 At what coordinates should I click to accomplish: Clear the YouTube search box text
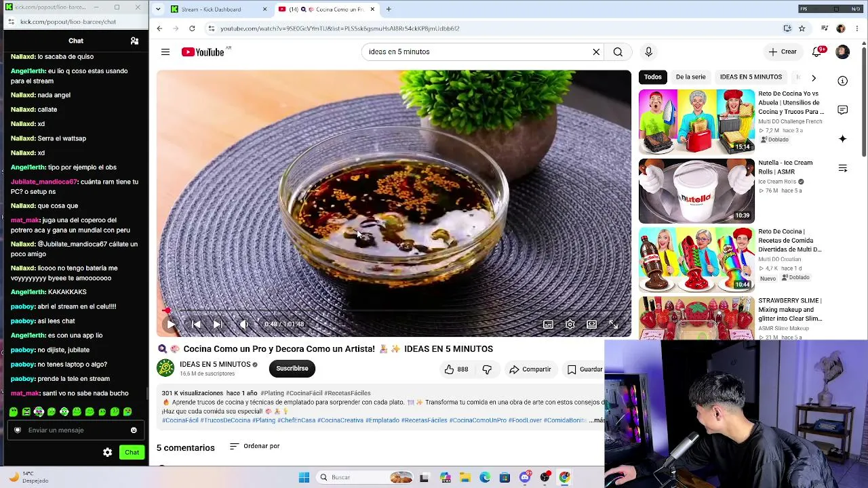point(596,52)
